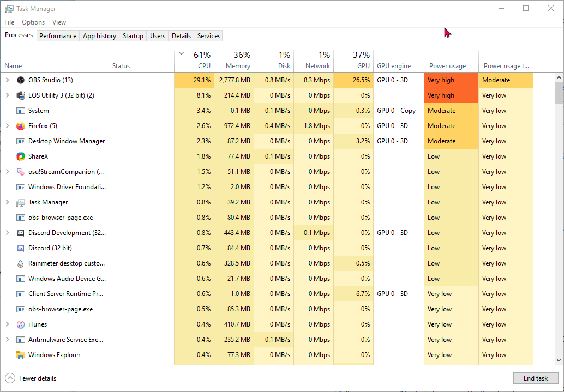
Task: Sort by the Name column header
Action: [55, 61]
